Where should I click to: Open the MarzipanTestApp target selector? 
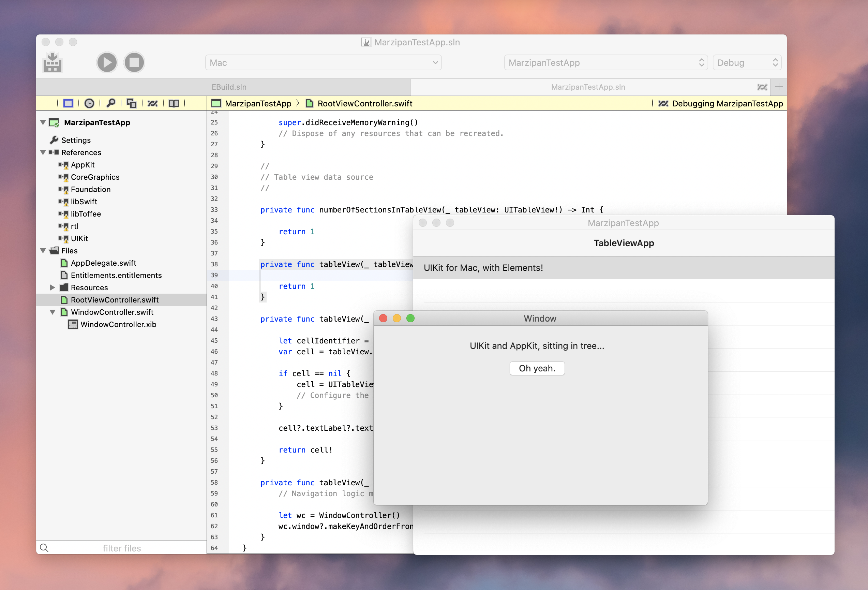pos(606,62)
